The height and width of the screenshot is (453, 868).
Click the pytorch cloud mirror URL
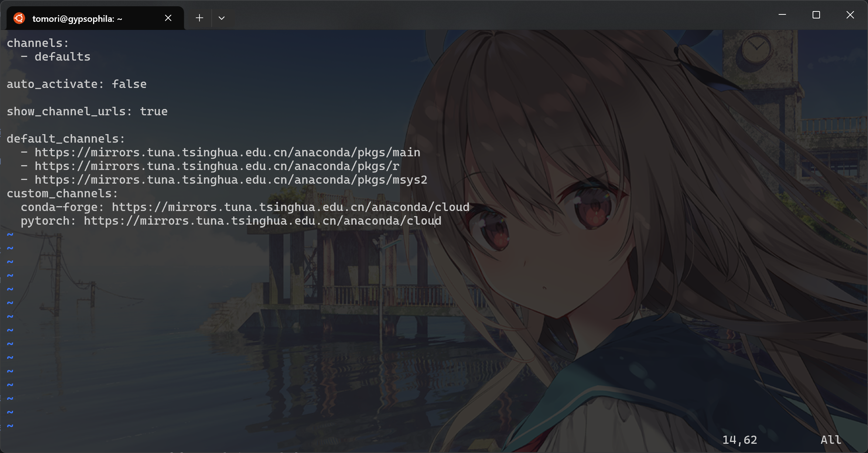pyautogui.click(x=262, y=221)
